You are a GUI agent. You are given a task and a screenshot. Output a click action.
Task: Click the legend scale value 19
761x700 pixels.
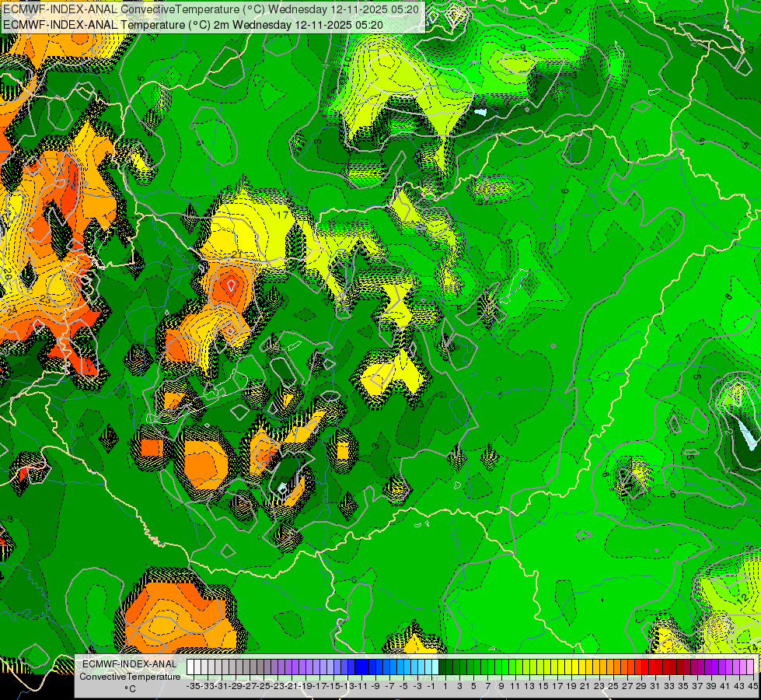571,686
